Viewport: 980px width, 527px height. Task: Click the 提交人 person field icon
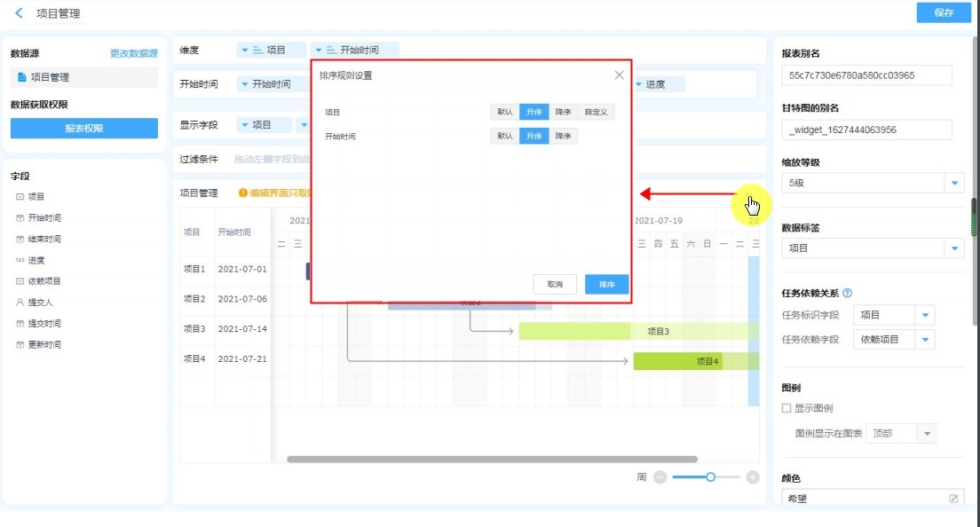(x=20, y=303)
